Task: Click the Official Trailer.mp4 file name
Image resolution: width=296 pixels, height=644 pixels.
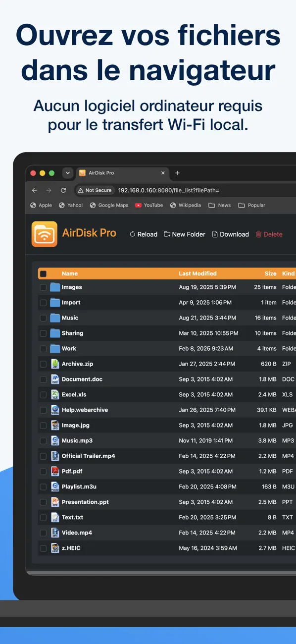Action: click(88, 456)
